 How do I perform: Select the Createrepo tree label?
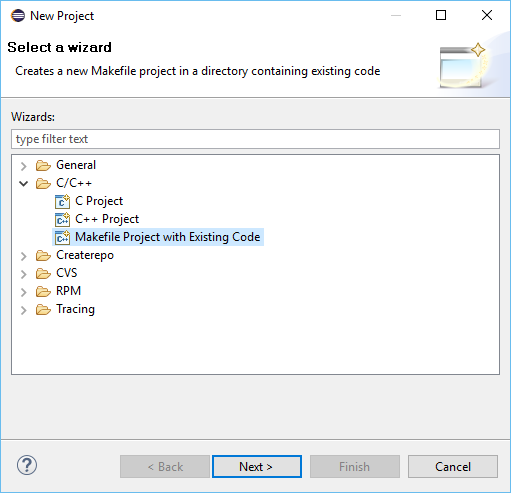85,255
